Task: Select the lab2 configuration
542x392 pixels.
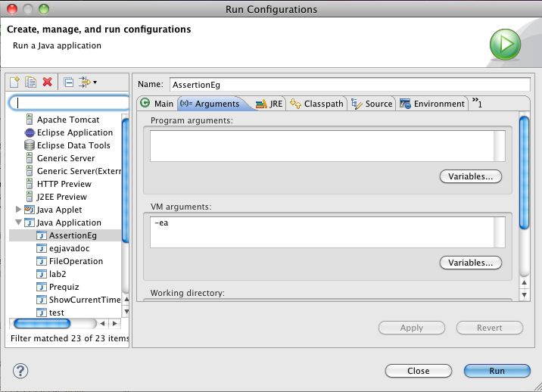Action: click(x=58, y=274)
